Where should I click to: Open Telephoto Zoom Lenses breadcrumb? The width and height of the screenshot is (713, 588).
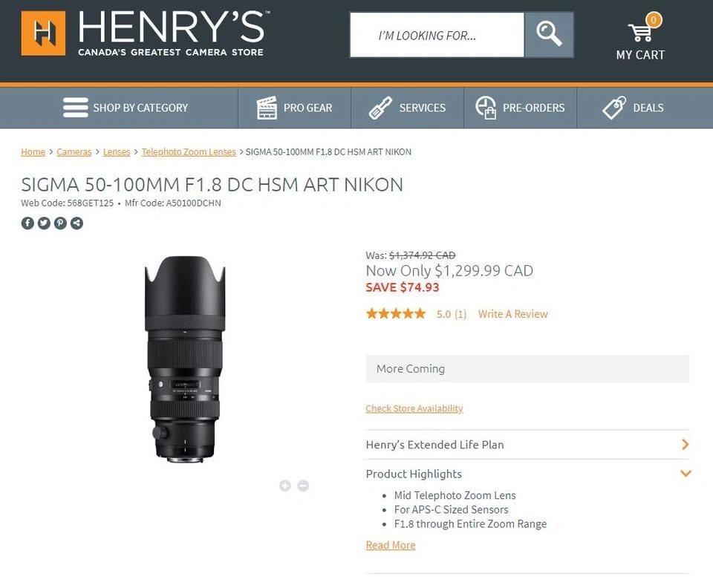tap(189, 151)
